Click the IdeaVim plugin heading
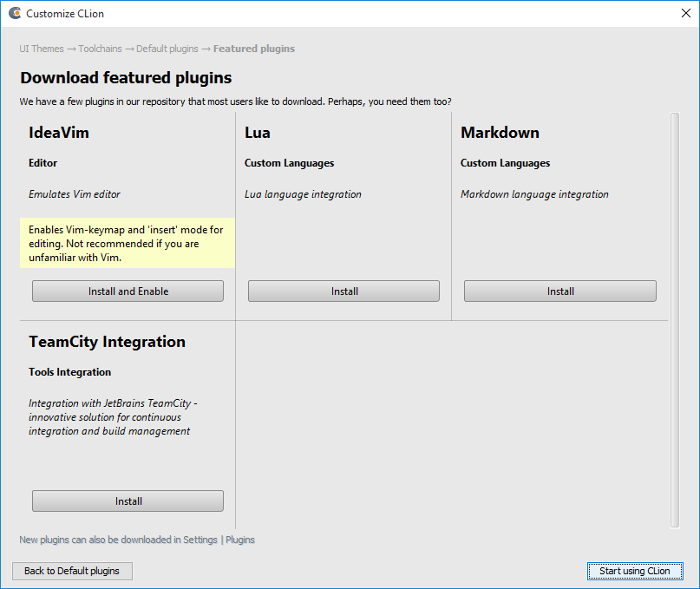Image resolution: width=700 pixels, height=589 pixels. click(59, 133)
